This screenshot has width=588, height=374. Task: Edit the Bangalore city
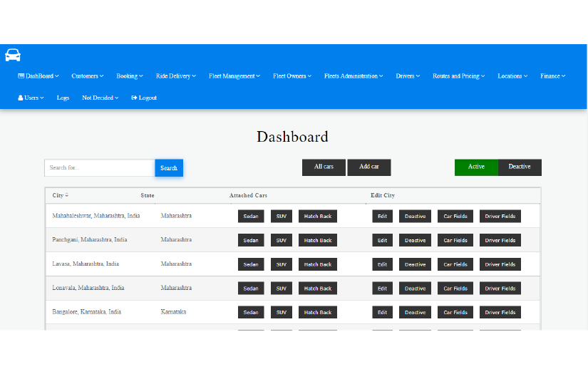[x=382, y=312]
